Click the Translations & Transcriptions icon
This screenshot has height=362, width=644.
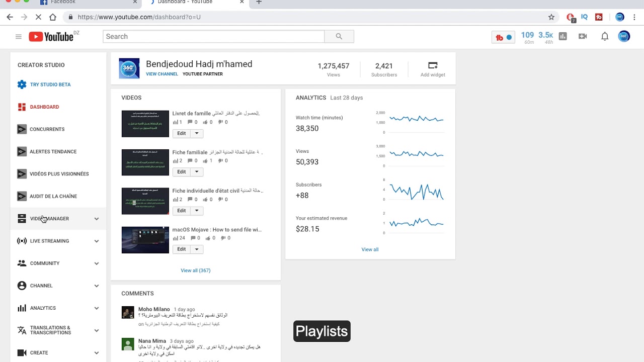22,330
